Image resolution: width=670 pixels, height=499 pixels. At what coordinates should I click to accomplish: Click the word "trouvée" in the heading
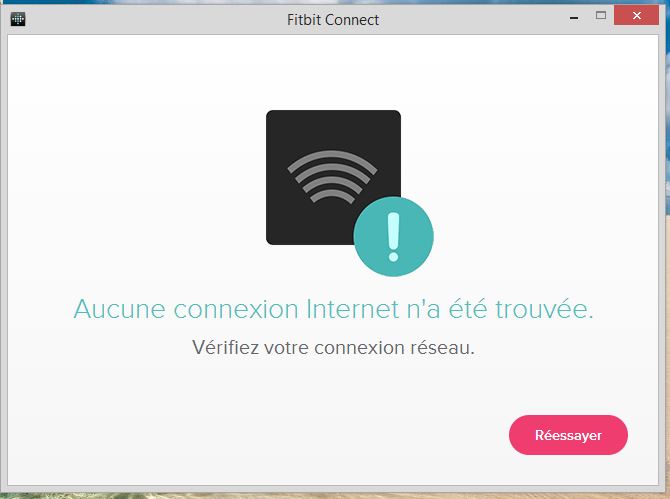coord(544,309)
